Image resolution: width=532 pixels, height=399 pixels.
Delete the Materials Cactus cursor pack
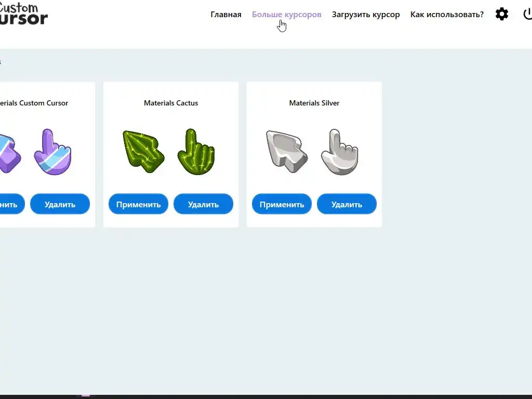point(203,204)
